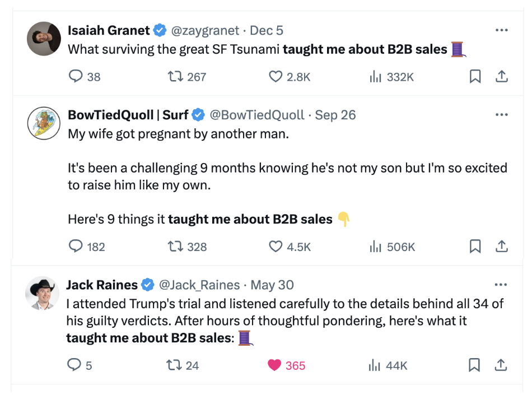Reply to BowTiedQuoll's tweet
The image size is (532, 399).
click(x=76, y=246)
